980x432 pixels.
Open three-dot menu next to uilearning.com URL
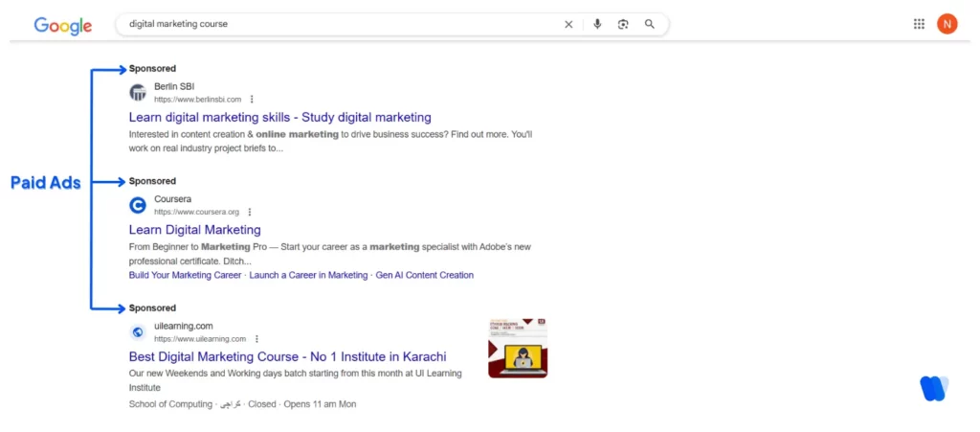tap(256, 339)
